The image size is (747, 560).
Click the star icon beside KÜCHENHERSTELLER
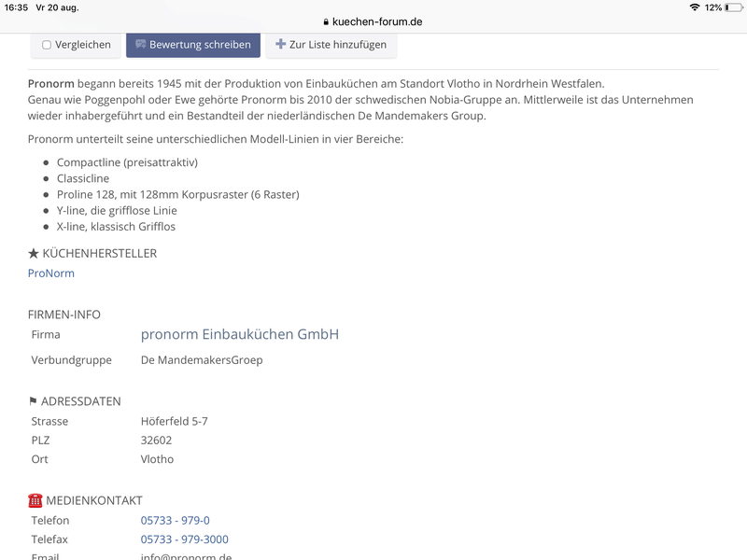coord(34,253)
